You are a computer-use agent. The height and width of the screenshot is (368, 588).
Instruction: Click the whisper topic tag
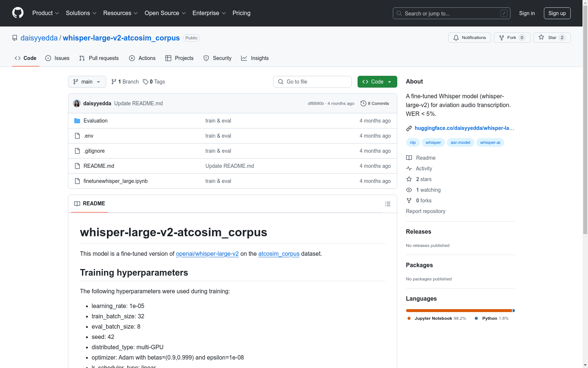pyautogui.click(x=433, y=142)
